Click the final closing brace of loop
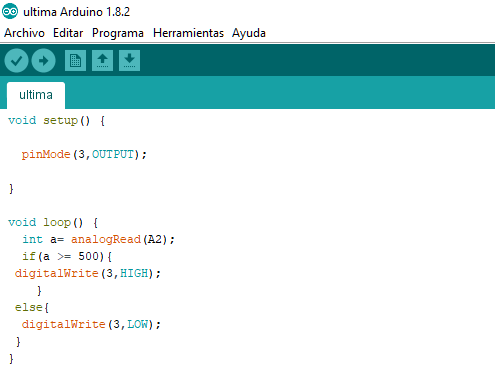This screenshot has height=390, width=495. click(x=11, y=359)
